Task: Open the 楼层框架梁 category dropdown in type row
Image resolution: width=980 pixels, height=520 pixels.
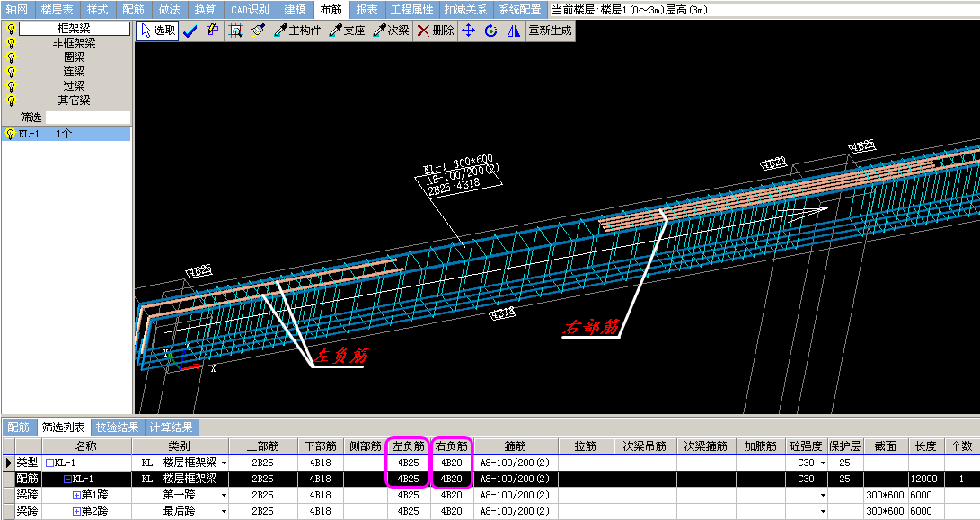Action: pos(224,463)
